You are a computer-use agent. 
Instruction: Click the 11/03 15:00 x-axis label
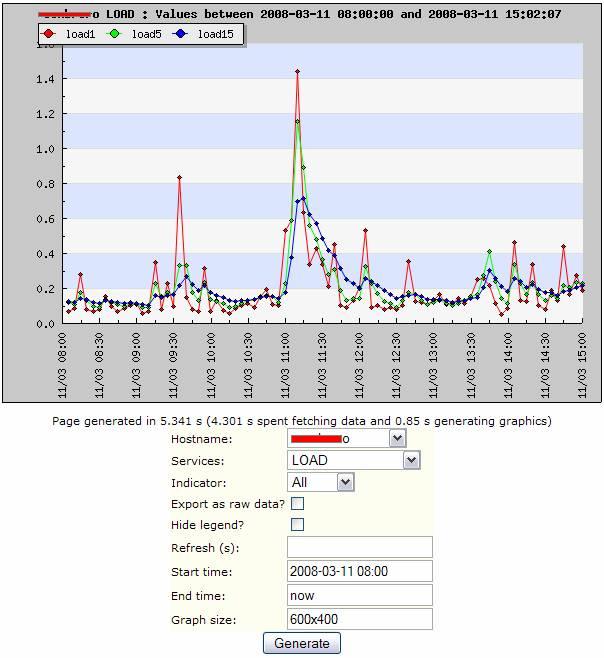click(x=582, y=365)
